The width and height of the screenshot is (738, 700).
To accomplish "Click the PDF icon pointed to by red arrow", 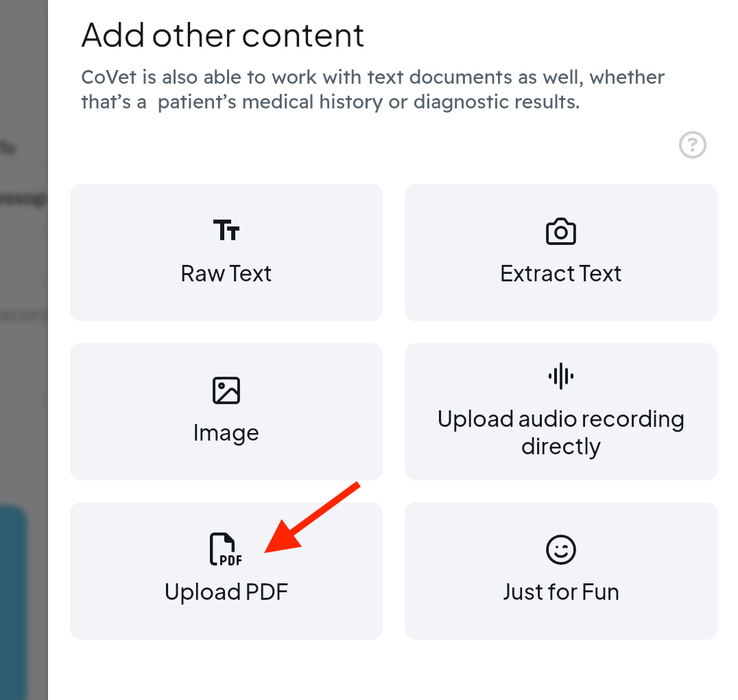I will click(226, 549).
